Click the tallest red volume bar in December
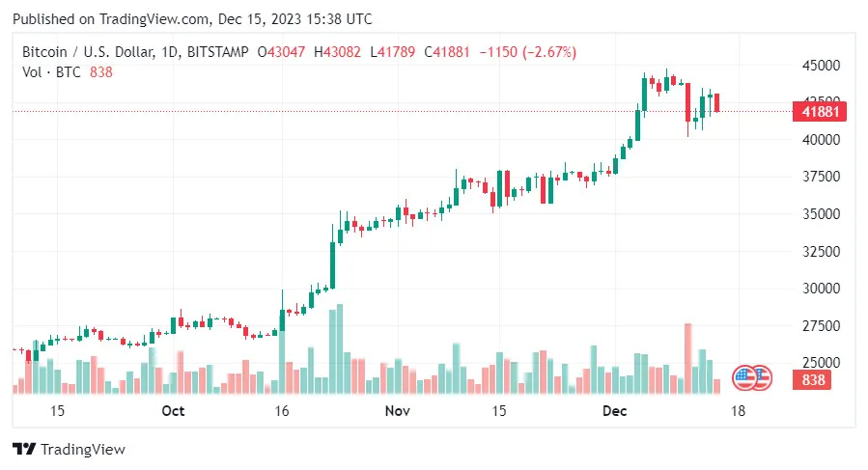The width and height of the screenshot is (868, 470). 688,359
